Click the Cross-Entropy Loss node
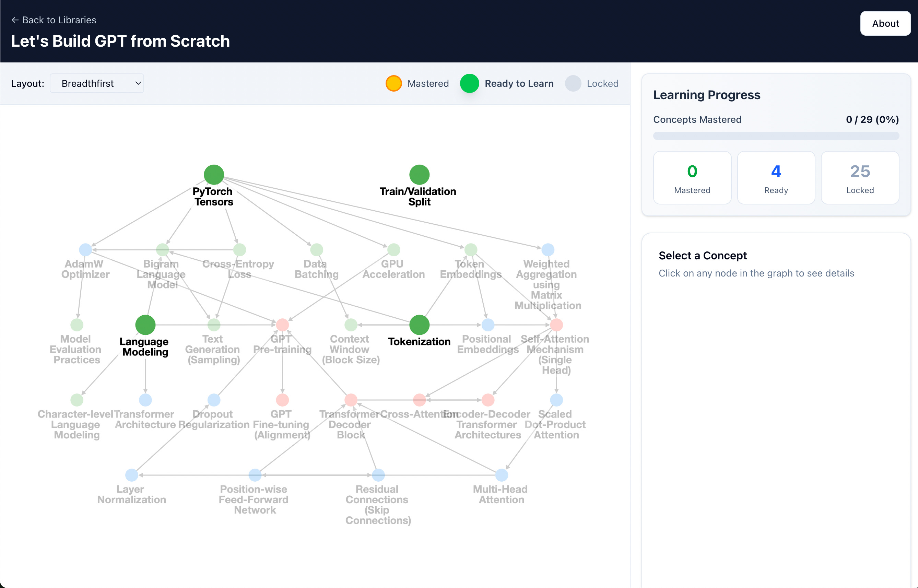Screen dimensions: 918x588 click(239, 250)
